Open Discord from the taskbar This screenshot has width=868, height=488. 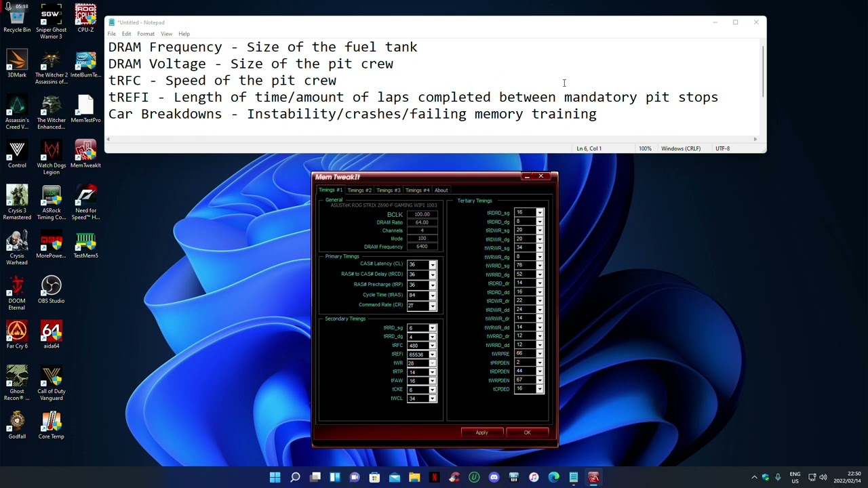pos(494,477)
